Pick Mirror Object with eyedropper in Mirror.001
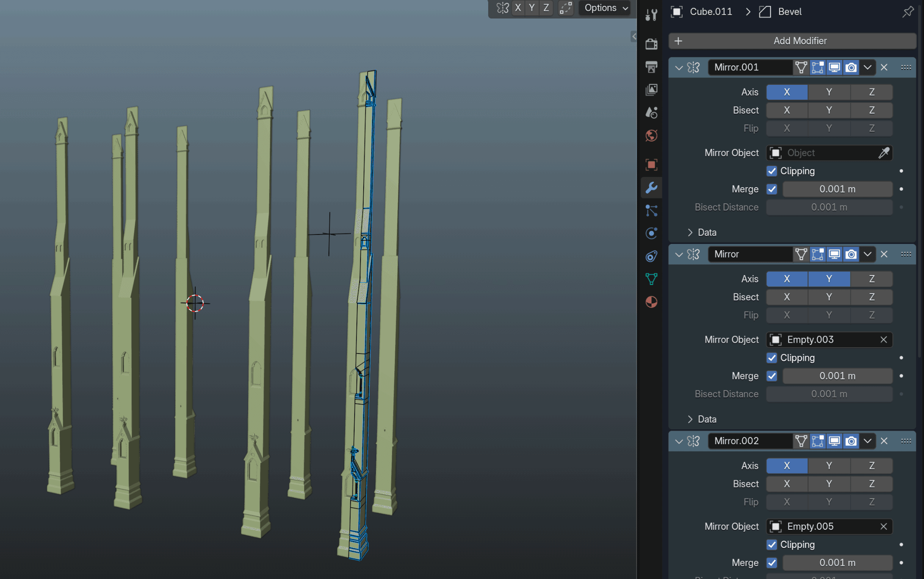The image size is (924, 579). [884, 153]
